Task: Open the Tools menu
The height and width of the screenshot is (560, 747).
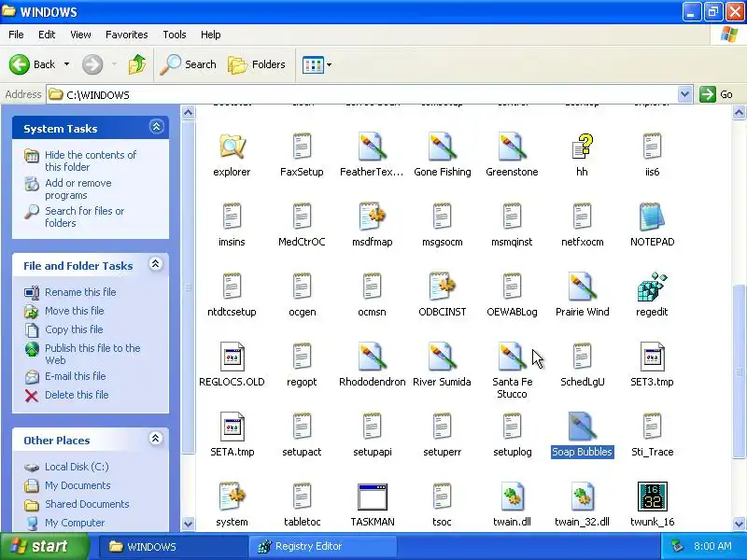Action: 175,35
